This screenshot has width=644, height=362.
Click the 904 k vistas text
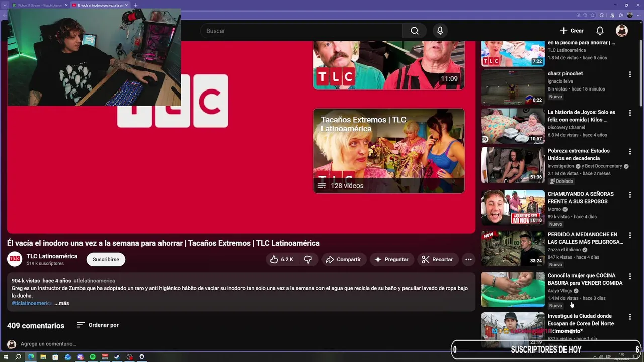tap(26, 281)
